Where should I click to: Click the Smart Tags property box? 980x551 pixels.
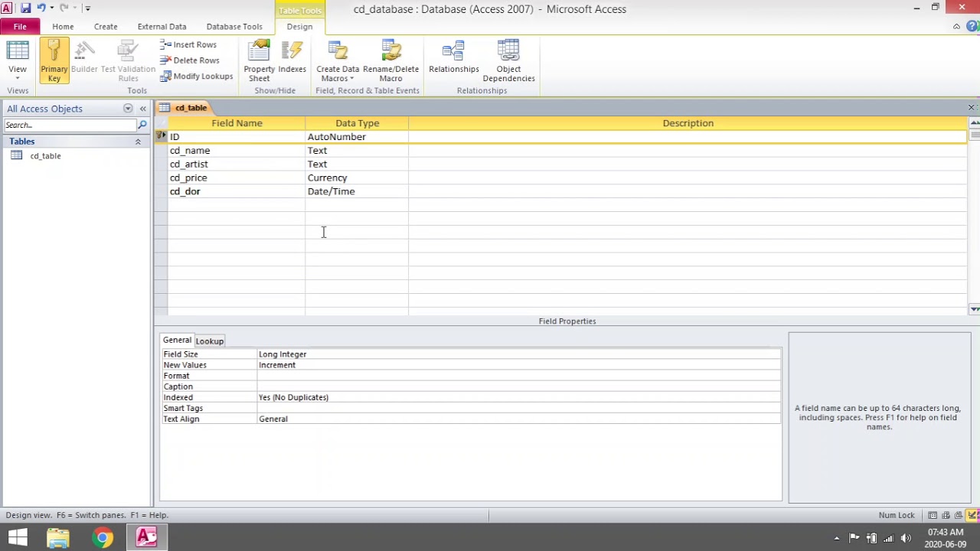(x=518, y=408)
